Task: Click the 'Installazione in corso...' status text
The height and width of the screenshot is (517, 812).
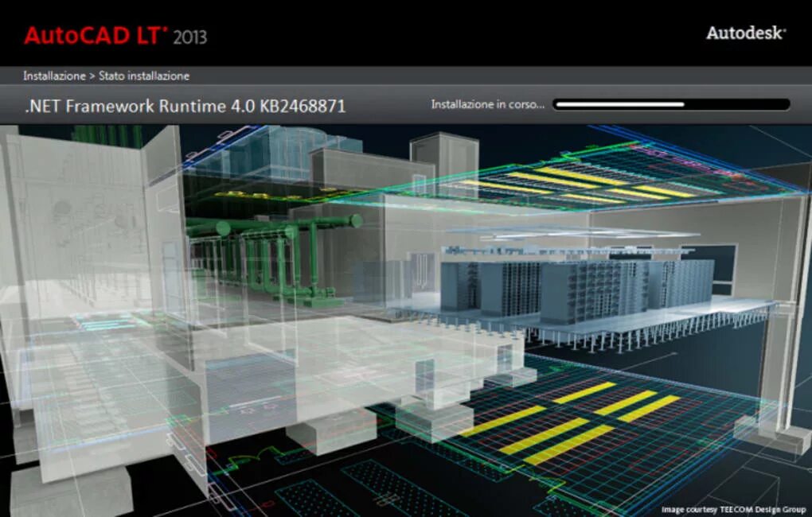Action: click(x=488, y=104)
